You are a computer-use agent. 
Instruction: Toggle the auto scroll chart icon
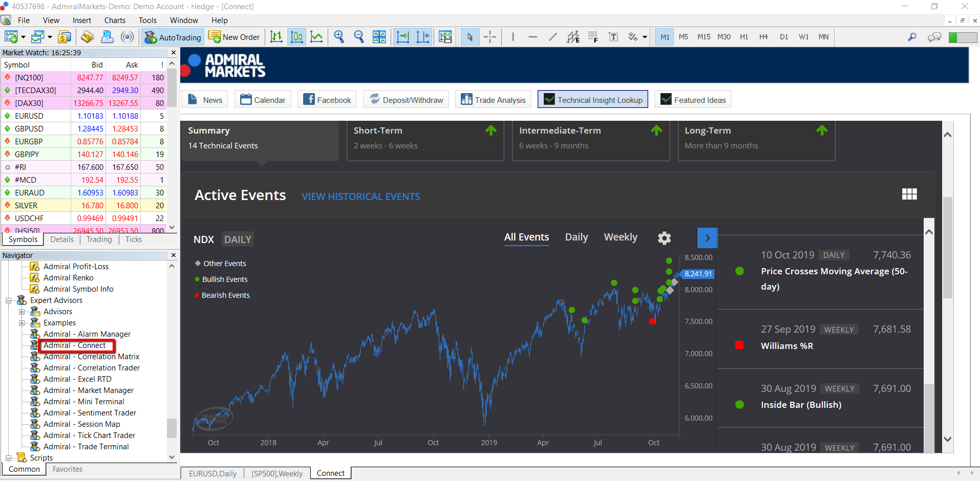403,37
